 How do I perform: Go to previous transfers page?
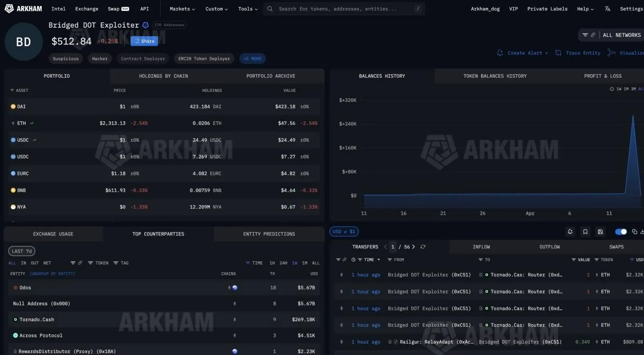click(x=385, y=247)
